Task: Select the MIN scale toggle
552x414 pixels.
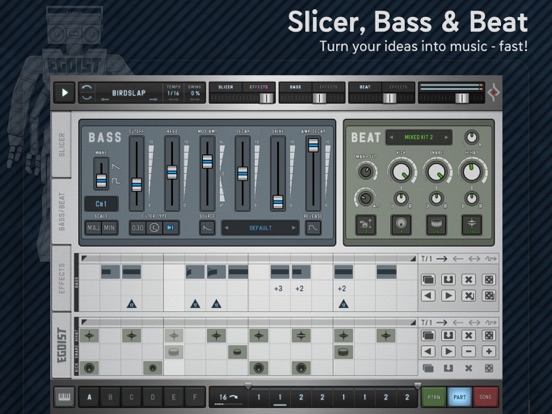Action: pyautogui.click(x=109, y=228)
